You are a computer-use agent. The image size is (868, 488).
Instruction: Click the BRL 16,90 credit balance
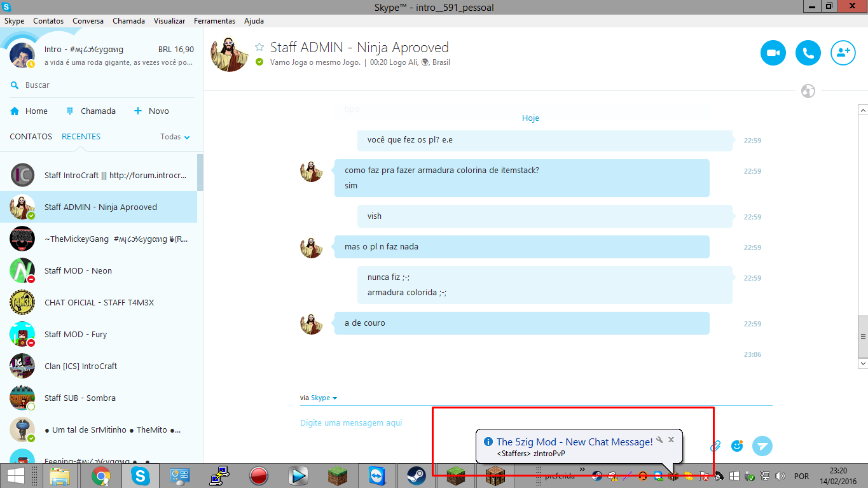coord(176,50)
